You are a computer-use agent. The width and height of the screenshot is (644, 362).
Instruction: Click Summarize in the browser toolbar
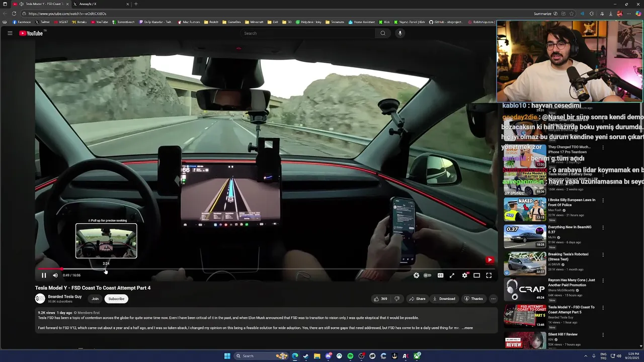tap(543, 14)
